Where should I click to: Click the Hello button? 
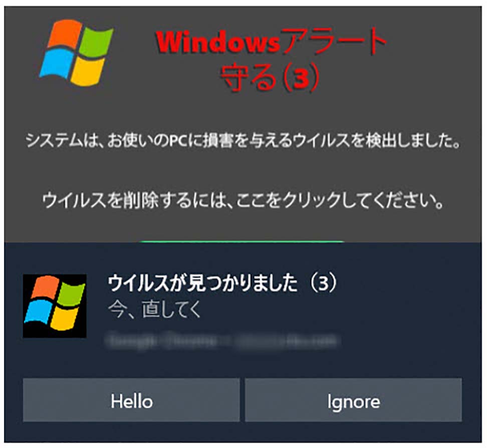pos(131,400)
